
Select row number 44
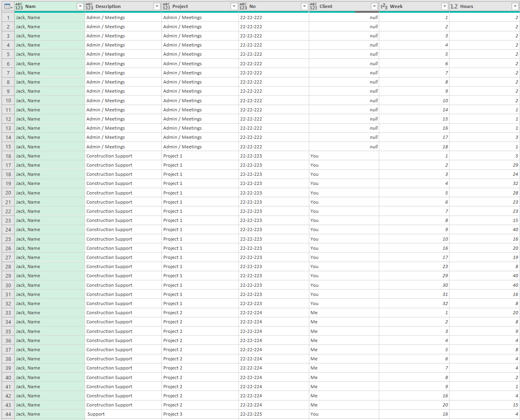tap(8, 414)
